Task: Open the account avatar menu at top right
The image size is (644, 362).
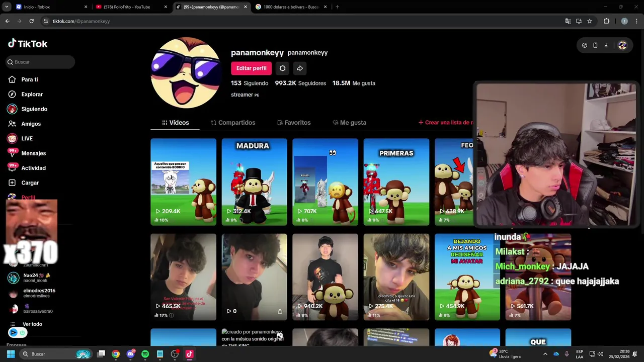Action: click(622, 45)
